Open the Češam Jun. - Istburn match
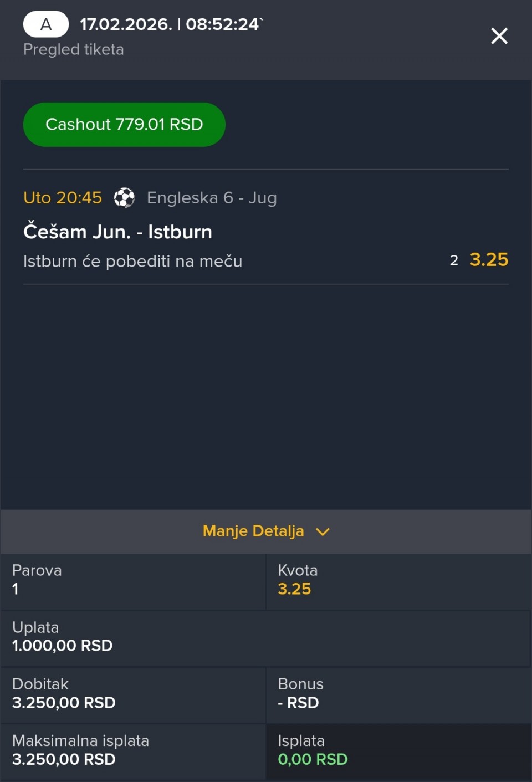Viewport: 532px width, 782px height. click(x=117, y=232)
